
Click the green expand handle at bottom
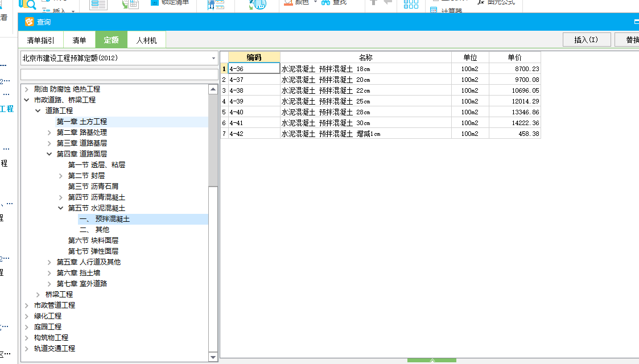432,361
